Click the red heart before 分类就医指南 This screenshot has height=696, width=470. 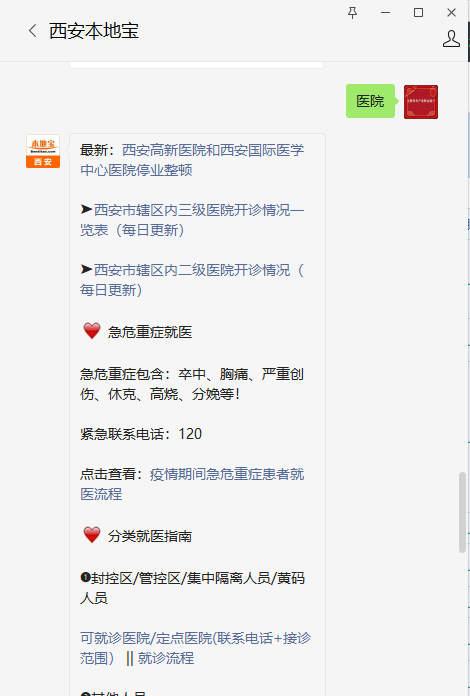pos(92,535)
